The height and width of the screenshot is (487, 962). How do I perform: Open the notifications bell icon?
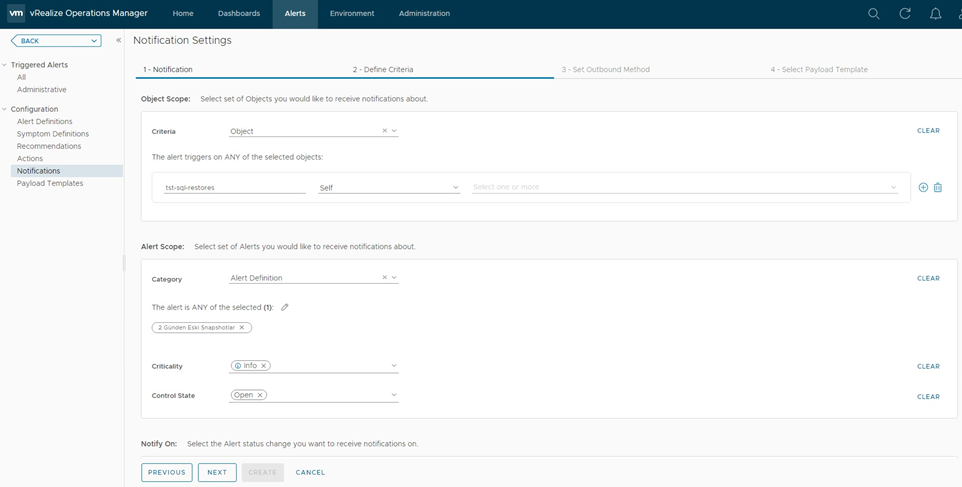click(936, 14)
